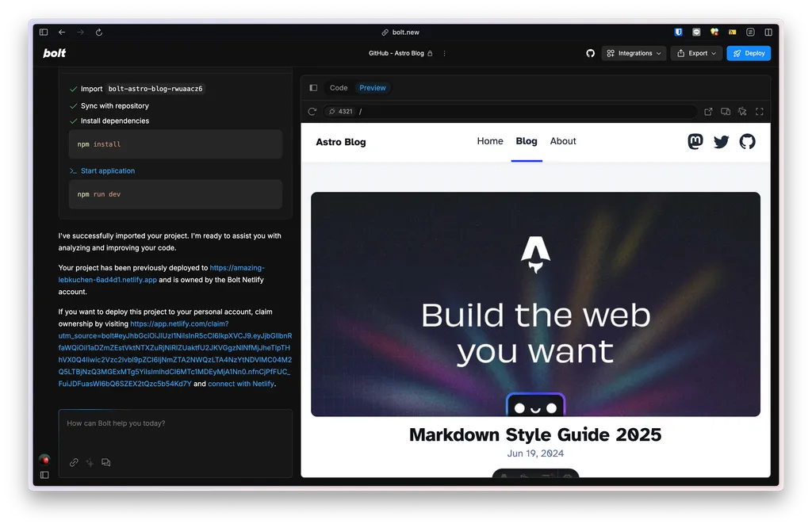Click the lock icon beside project title

[430, 53]
